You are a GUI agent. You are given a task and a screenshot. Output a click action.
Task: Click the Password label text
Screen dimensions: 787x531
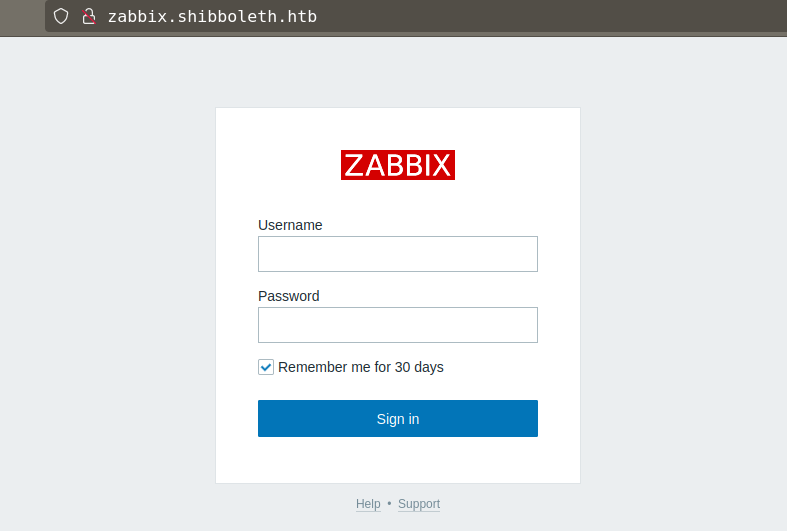click(289, 296)
